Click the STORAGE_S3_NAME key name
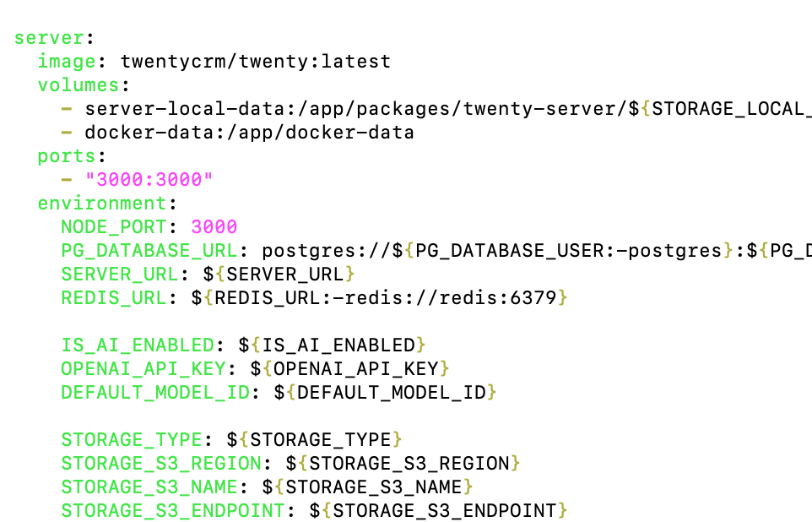This screenshot has width=812, height=522. [149, 487]
